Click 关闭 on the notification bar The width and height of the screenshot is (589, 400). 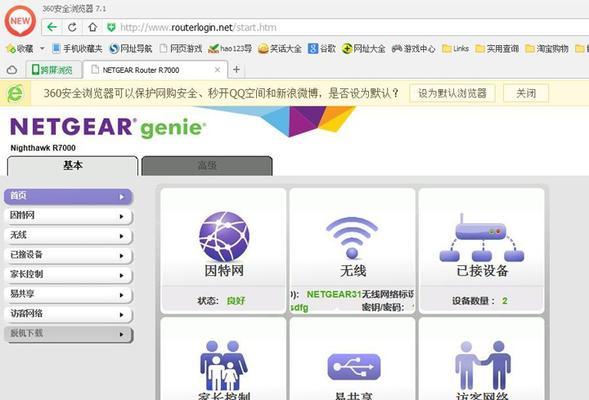click(526, 93)
